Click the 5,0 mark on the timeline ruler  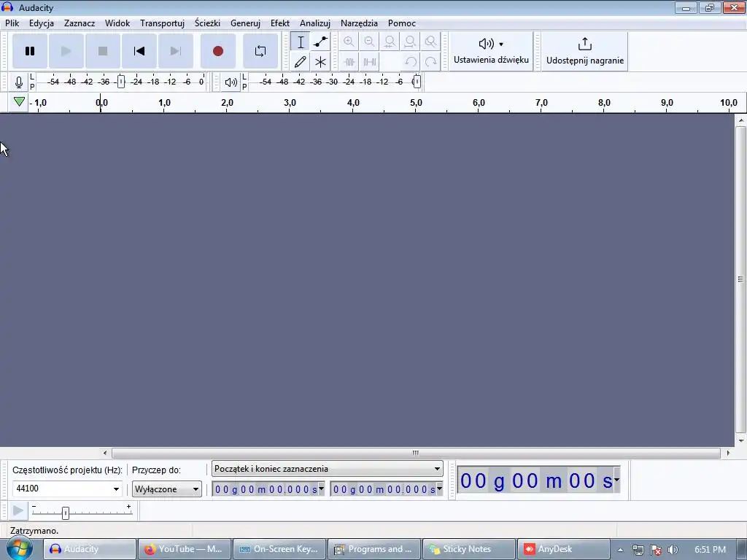point(416,103)
